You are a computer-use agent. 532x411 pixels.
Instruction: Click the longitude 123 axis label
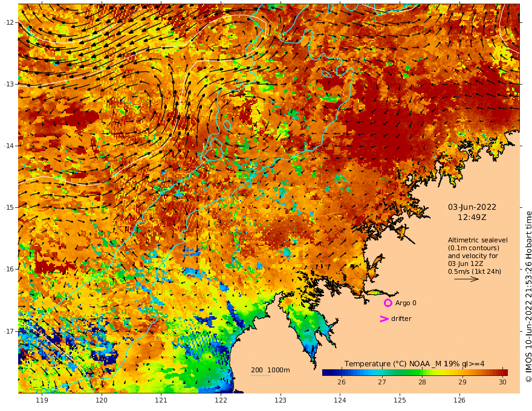[281, 400]
